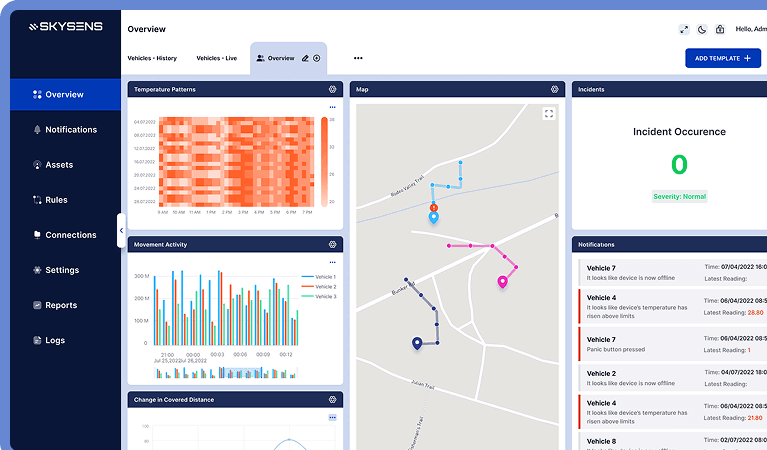
Task: Click the ADD TEMPLATE button
Action: 722,58
